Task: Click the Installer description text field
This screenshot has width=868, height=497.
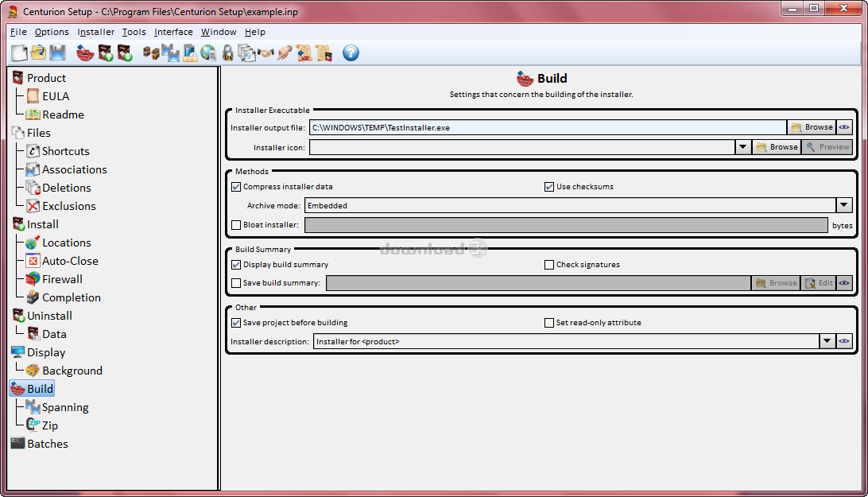Action: tap(566, 341)
